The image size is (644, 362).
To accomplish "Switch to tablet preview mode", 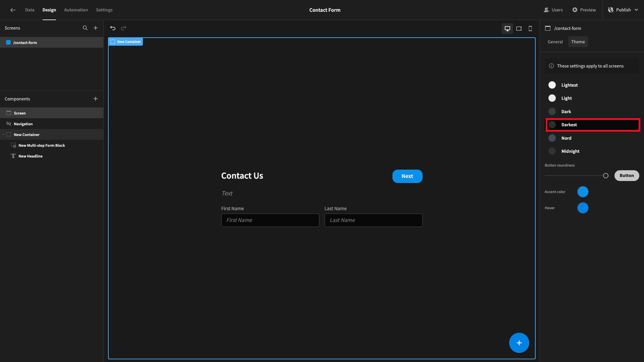I will 519,29.
